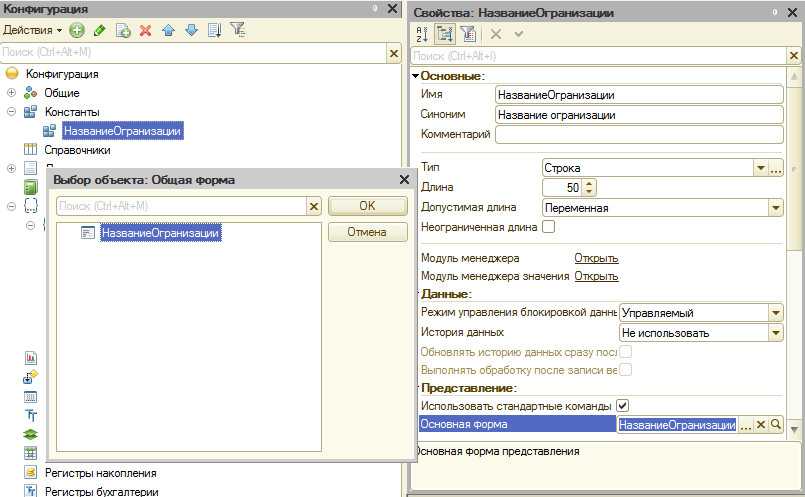Toggle property display by categories icon
Screen dimensions: 805x497
445,34
